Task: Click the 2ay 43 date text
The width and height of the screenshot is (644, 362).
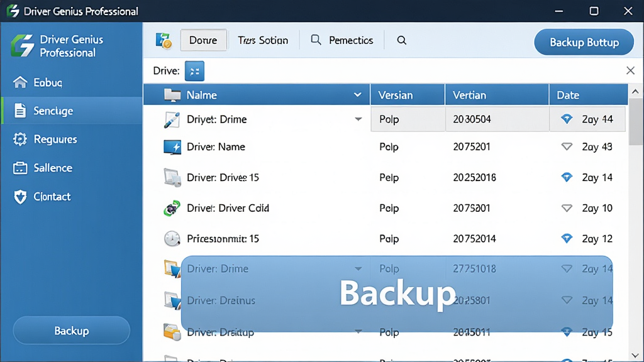Action: pos(597,147)
